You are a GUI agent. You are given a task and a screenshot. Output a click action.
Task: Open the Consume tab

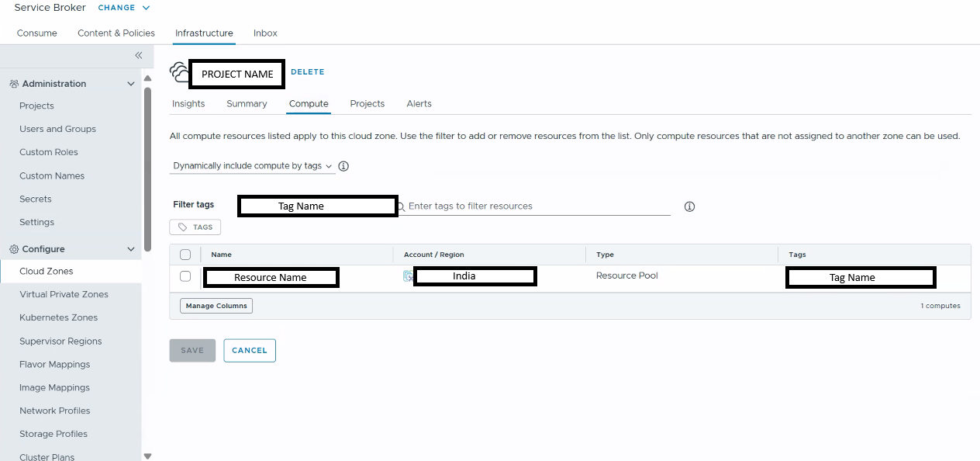tap(37, 33)
